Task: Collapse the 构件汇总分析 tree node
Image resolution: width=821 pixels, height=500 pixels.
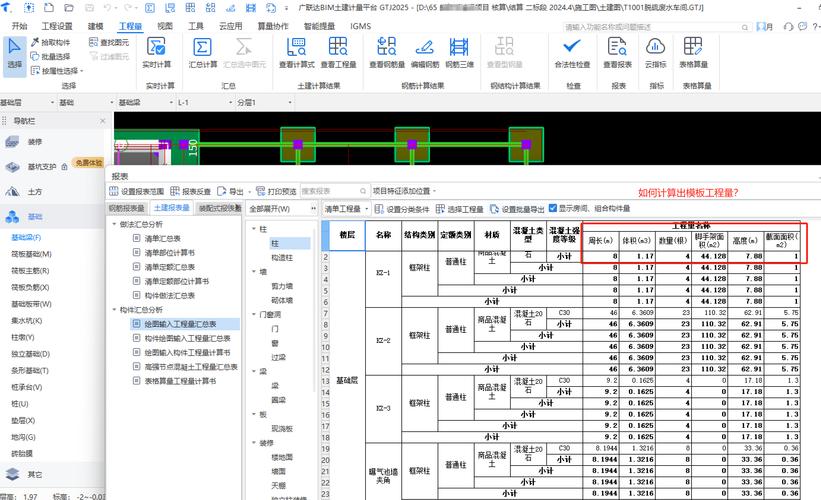Action: tap(114, 310)
